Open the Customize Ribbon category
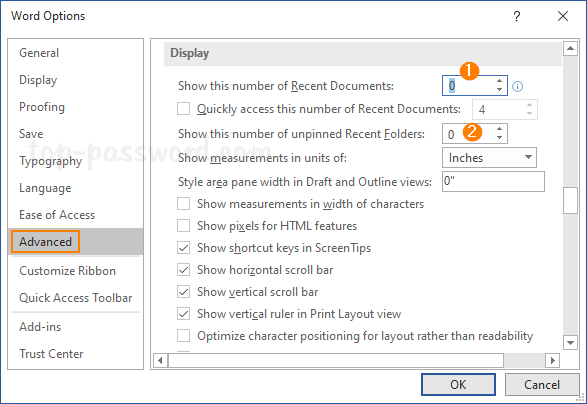Screen dimensions: 587x404 click(67, 271)
